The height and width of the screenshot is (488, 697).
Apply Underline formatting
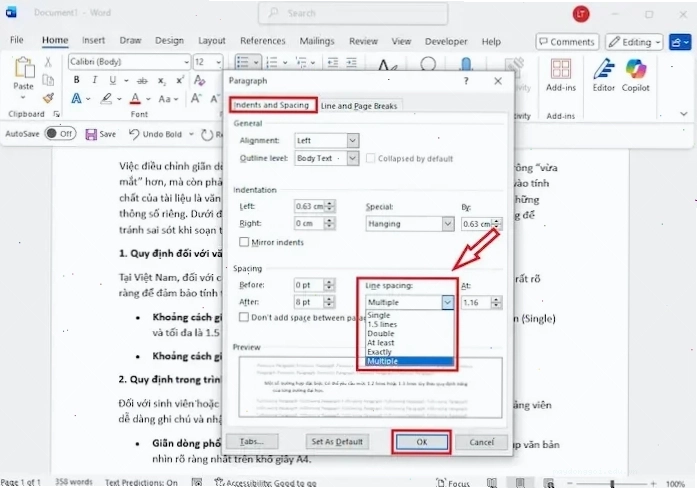click(x=112, y=80)
